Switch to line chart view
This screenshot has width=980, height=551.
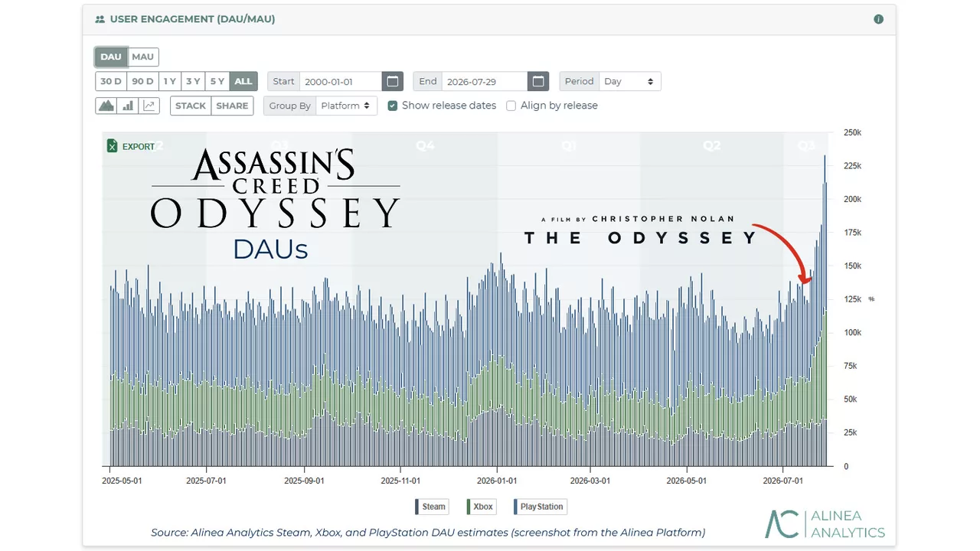[x=149, y=106]
